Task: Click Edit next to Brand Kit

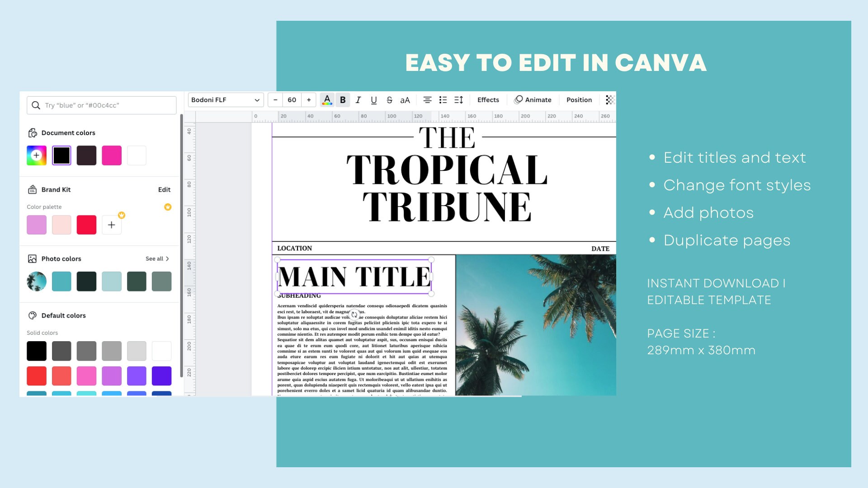Action: pos(165,189)
